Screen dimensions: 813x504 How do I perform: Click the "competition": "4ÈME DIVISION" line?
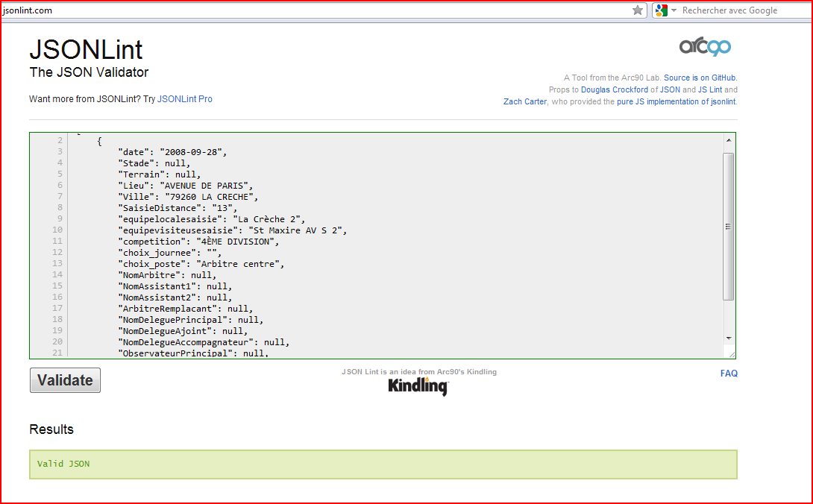click(199, 242)
